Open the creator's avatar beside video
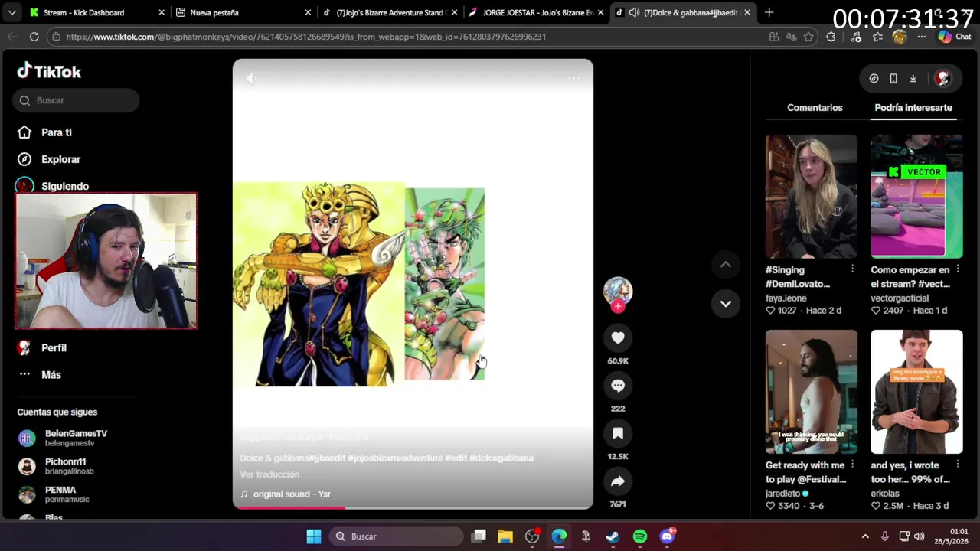Image resolution: width=980 pixels, height=551 pixels. click(618, 290)
